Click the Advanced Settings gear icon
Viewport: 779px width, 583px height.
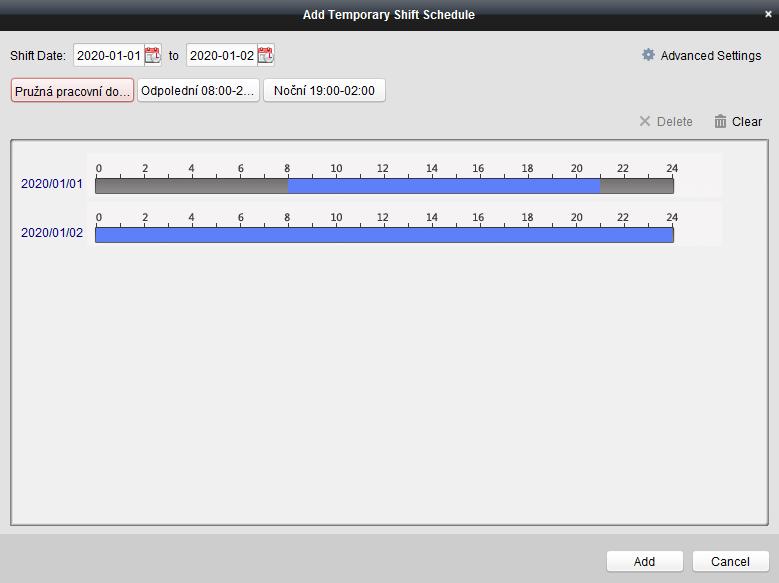pyautogui.click(x=648, y=55)
